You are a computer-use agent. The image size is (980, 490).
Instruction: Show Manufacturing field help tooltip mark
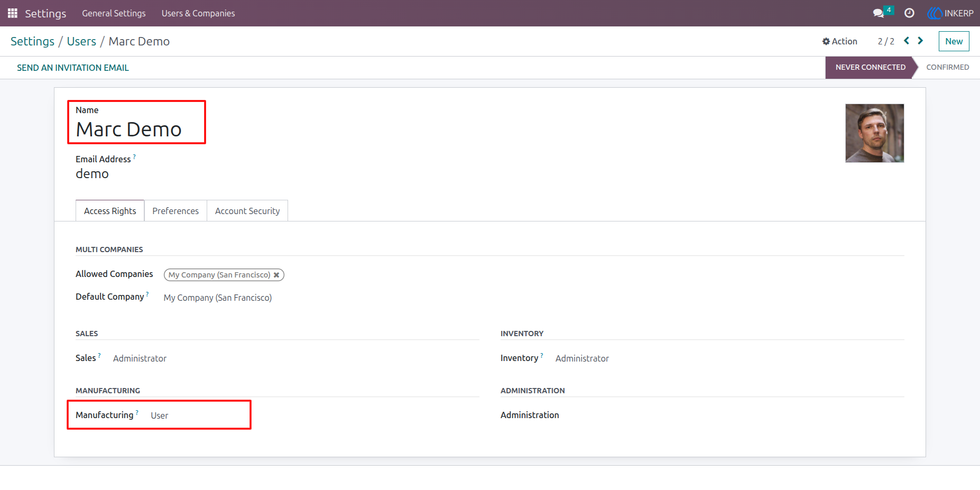[x=137, y=412]
